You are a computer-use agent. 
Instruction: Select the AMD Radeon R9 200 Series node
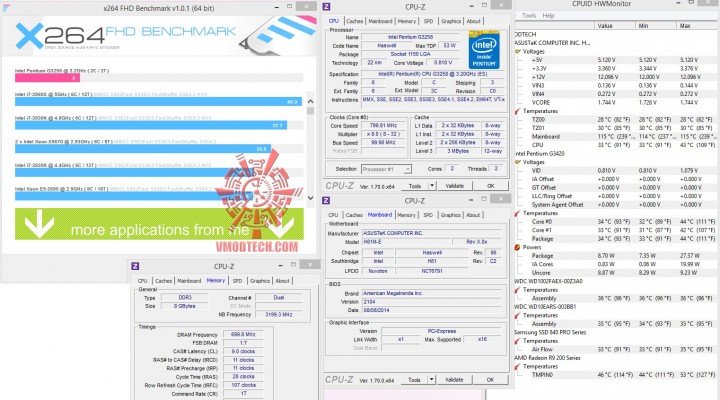(x=547, y=358)
